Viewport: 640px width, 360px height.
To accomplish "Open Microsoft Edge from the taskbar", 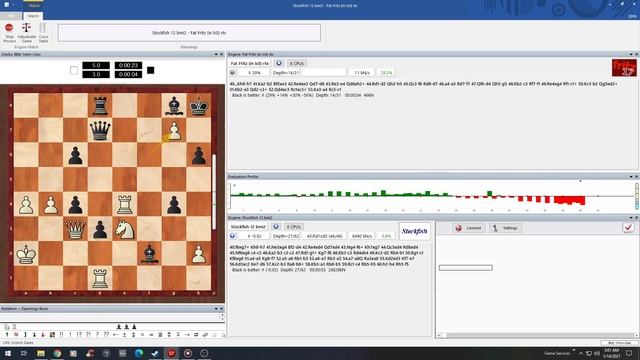I will pos(139,353).
